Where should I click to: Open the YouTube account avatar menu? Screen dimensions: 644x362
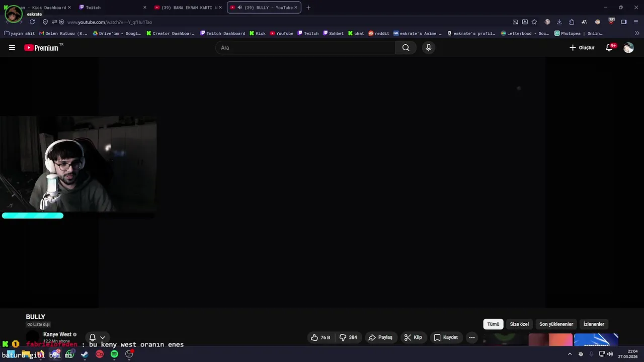pyautogui.click(x=628, y=48)
